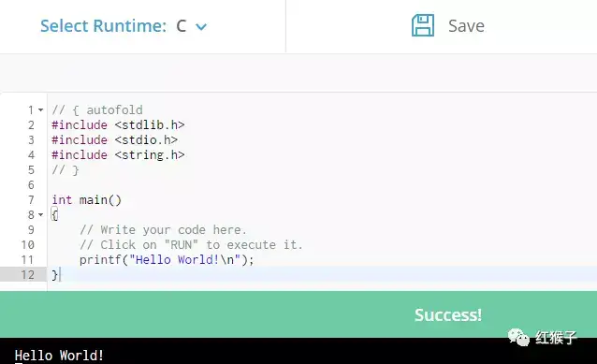Viewport: 597px width, 364px height.
Task: Click the Success! status banner
Action: [298, 314]
